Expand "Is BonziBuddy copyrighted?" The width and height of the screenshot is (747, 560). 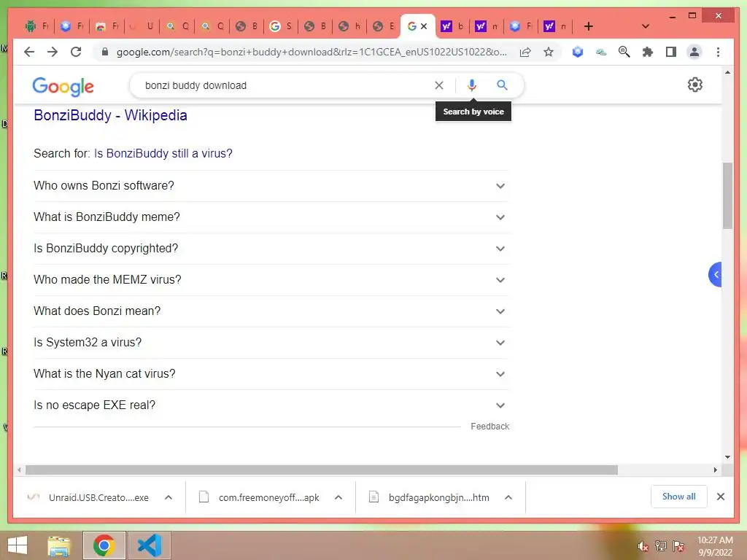pyautogui.click(x=271, y=249)
